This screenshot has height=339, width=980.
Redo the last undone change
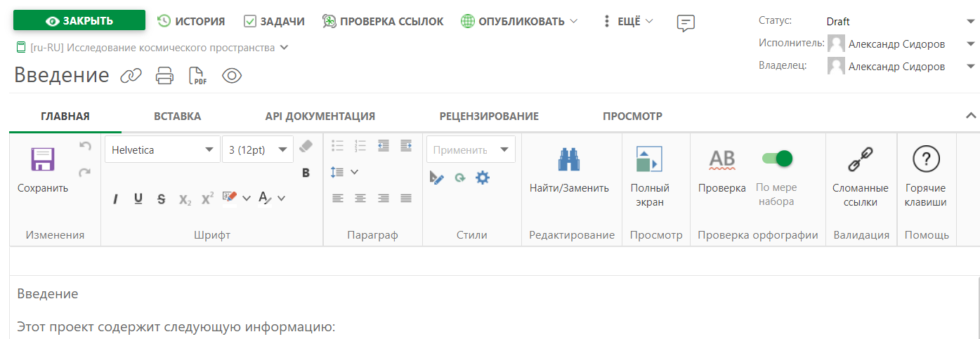85,172
